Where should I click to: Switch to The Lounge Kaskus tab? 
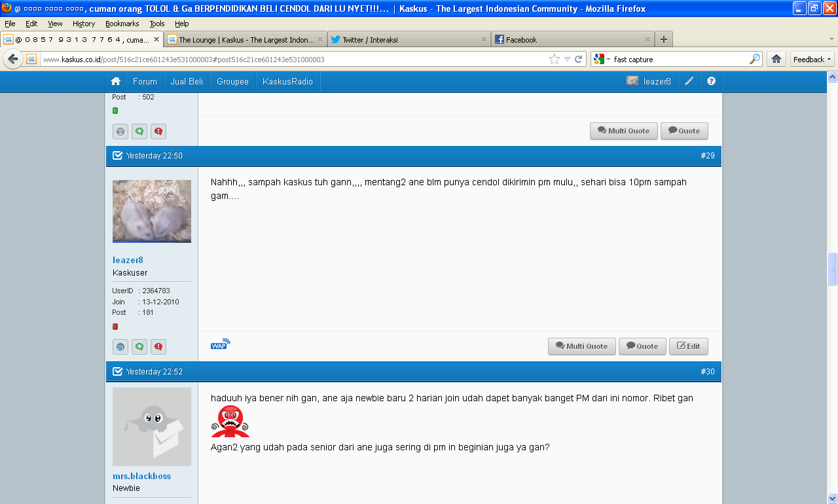(245, 39)
